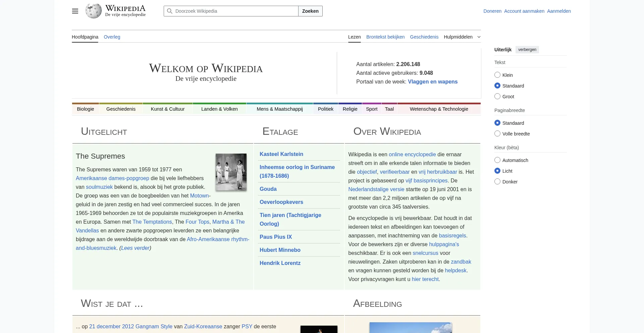The width and height of the screenshot is (644, 333).
Task: Expand the Hulpmiddelen chevron
Action: click(x=479, y=37)
